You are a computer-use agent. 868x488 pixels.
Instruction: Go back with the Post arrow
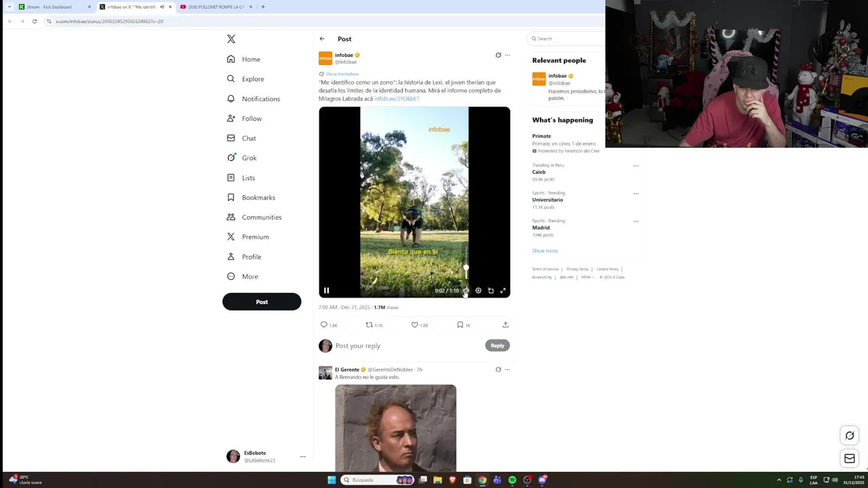click(322, 39)
